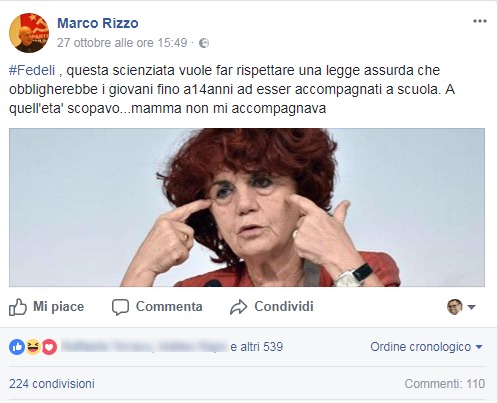Click the red heart Love reaction icon
This screenshot has height=403, width=498.
point(49,347)
